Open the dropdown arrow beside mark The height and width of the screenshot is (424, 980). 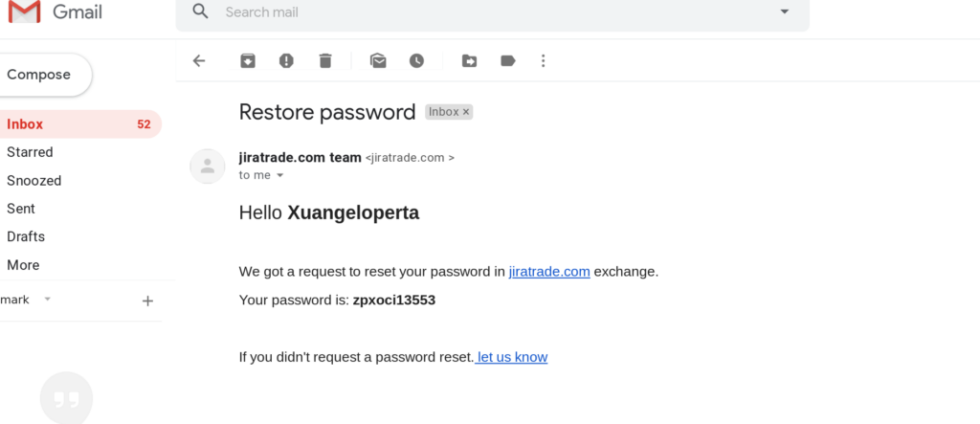tap(48, 300)
